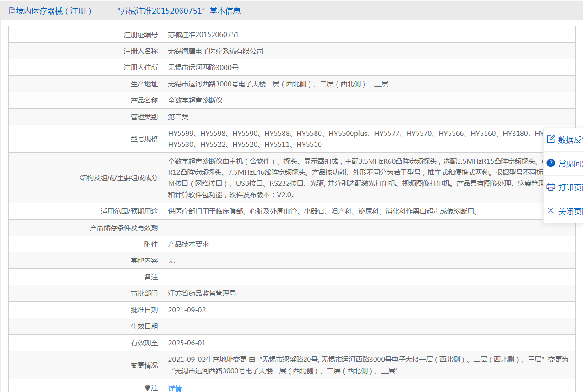Click the 常见问题 question mark icon

pos(551,163)
